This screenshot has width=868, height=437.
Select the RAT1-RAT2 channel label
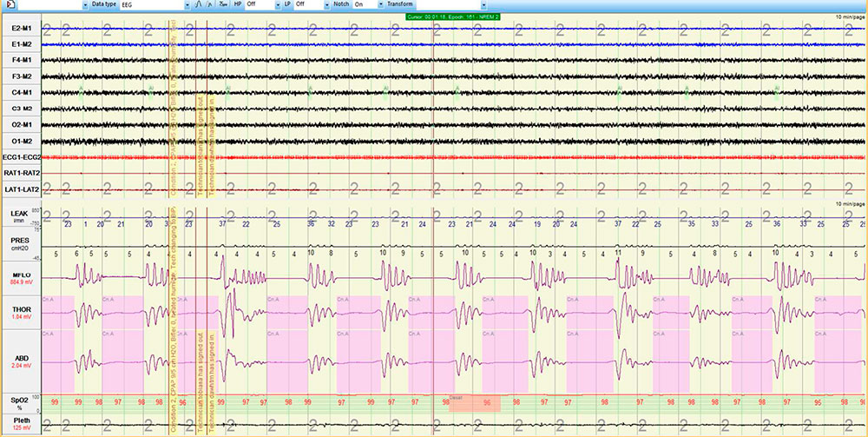click(21, 174)
